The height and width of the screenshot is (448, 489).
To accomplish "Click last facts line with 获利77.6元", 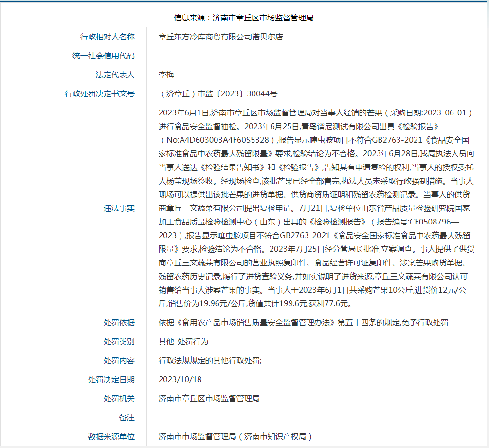I will pyautogui.click(x=256, y=303).
